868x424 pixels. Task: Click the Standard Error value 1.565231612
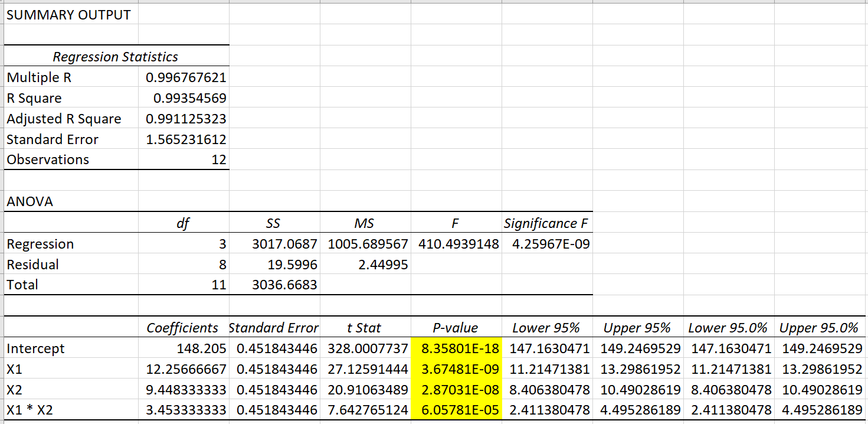pos(186,139)
